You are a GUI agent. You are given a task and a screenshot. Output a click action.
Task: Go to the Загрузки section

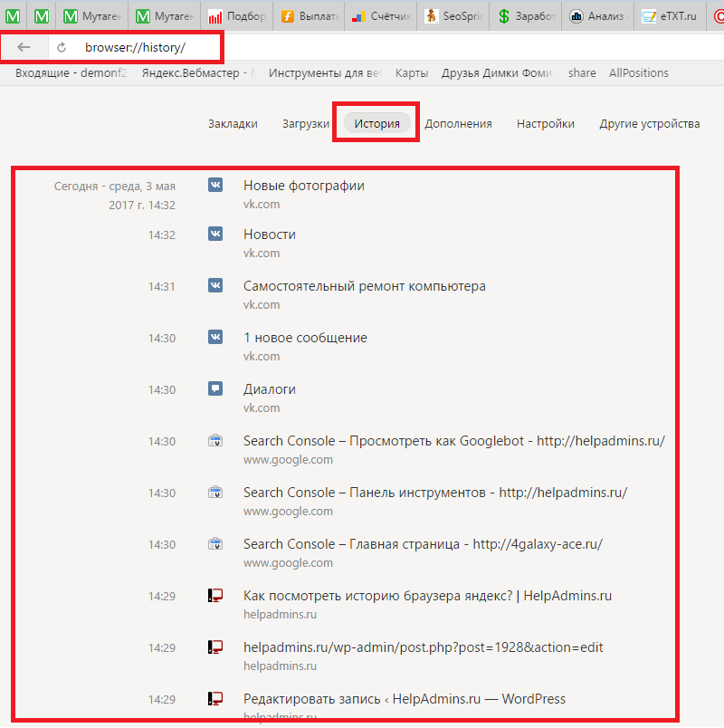(x=305, y=124)
